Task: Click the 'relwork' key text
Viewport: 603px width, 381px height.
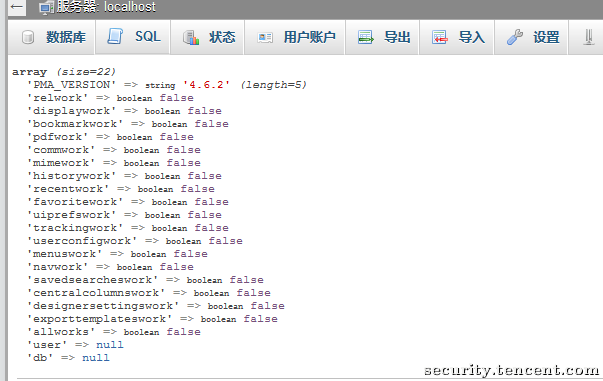Action: [x=57, y=98]
